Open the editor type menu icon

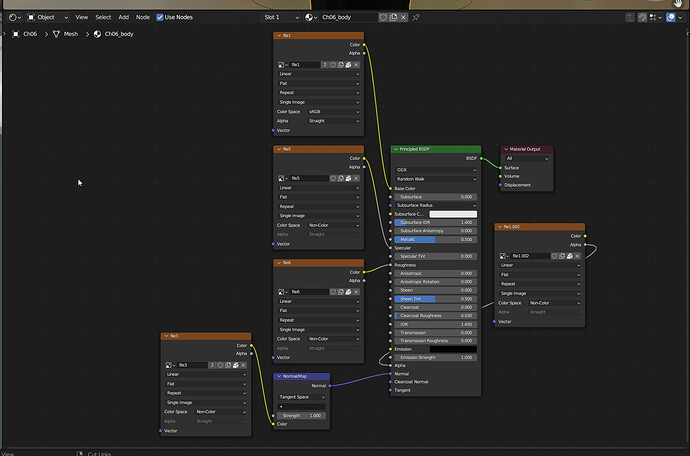(x=15, y=17)
